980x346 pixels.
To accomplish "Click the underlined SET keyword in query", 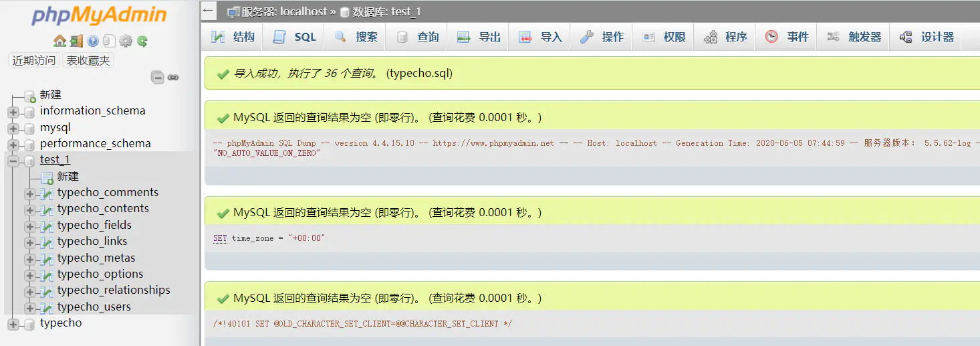I will tap(220, 238).
